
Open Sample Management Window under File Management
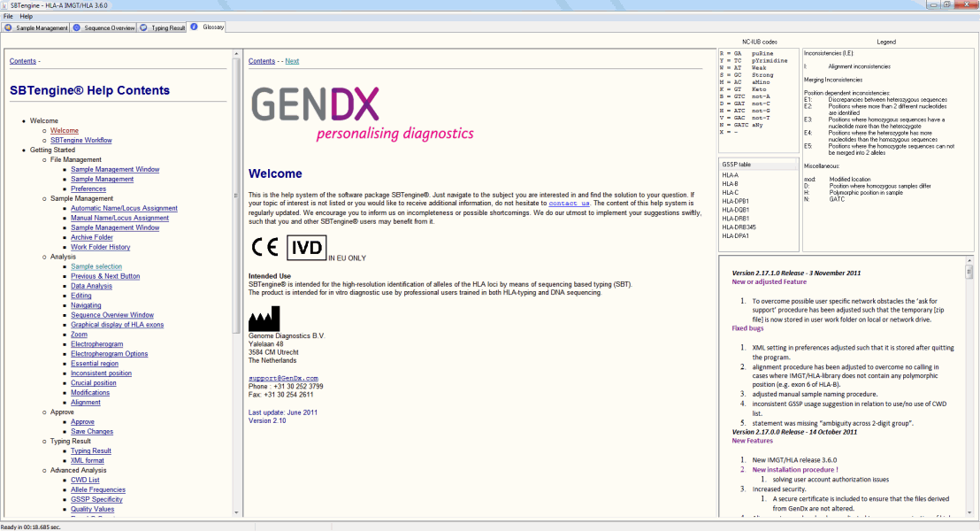point(115,170)
